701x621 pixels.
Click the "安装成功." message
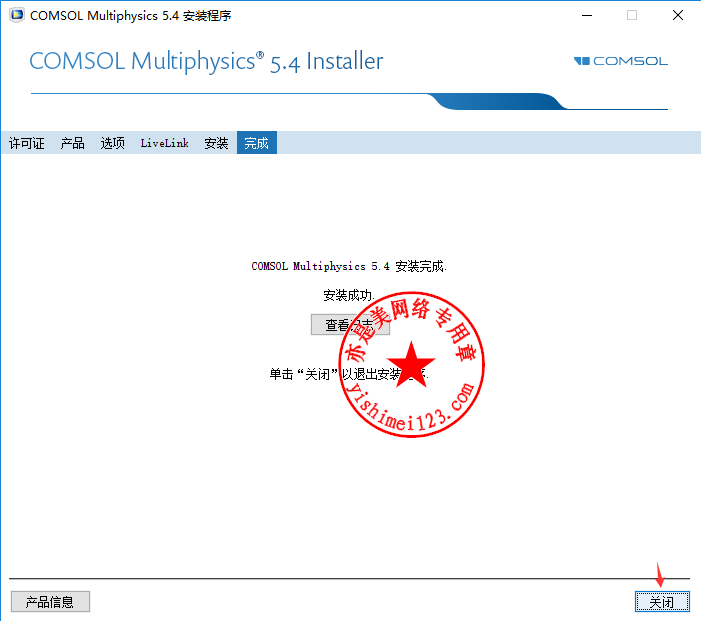click(349, 295)
